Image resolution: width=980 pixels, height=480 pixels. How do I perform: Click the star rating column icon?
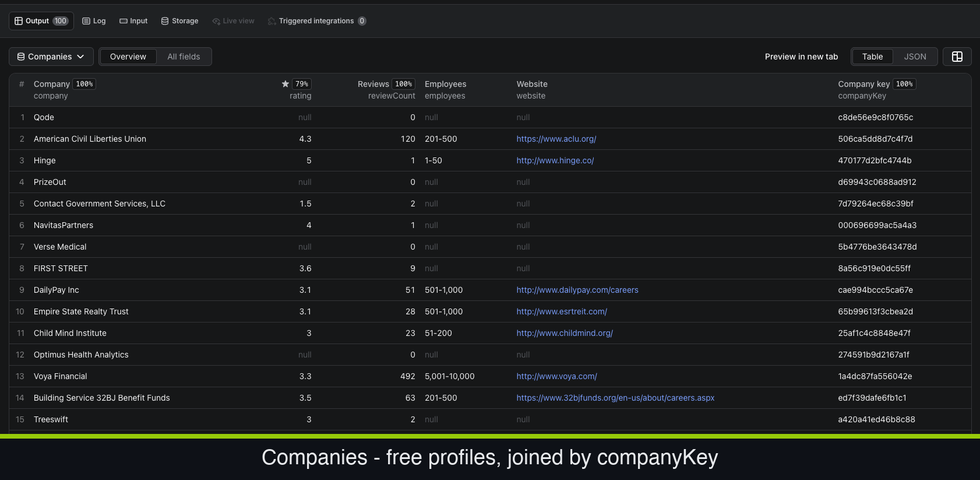pos(285,84)
